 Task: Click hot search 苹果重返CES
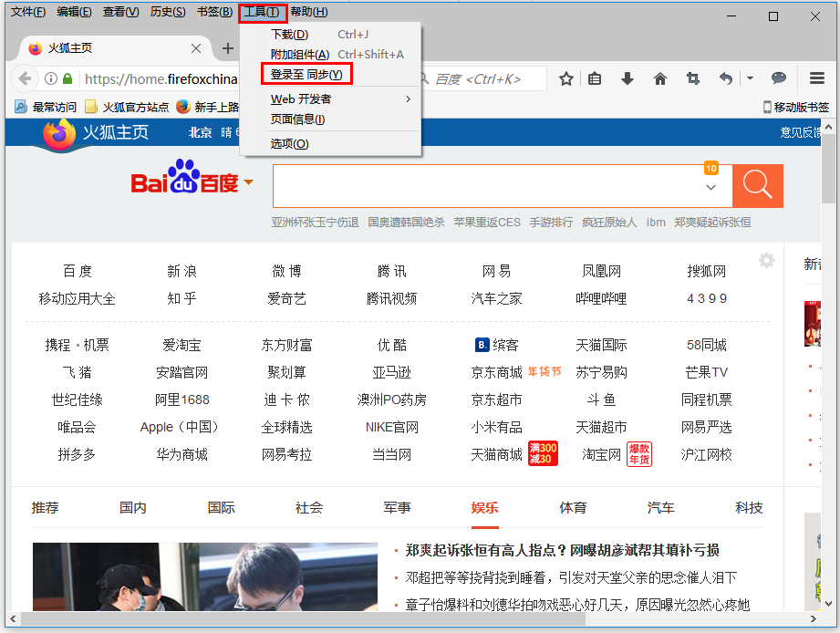[x=487, y=223]
